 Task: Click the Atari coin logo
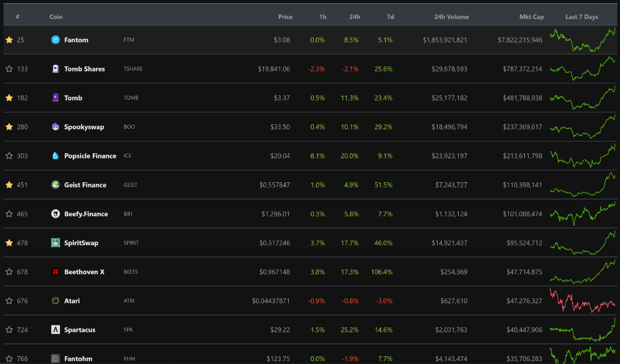(55, 300)
